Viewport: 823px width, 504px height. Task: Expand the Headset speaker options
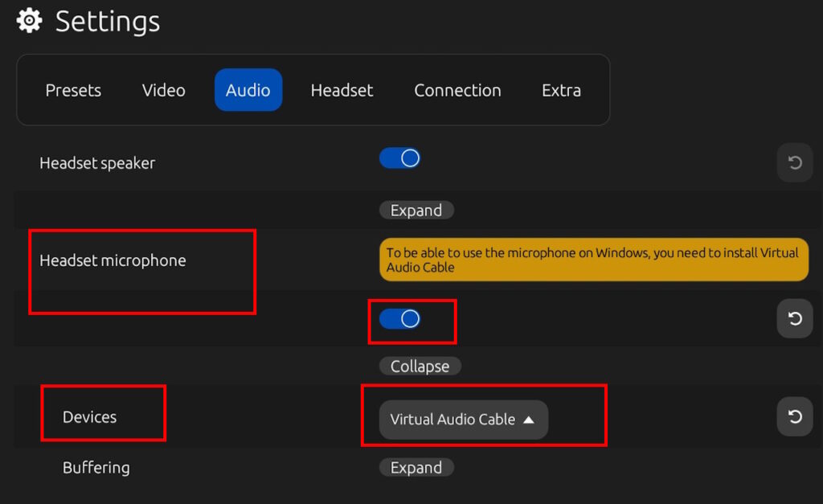[x=416, y=209]
